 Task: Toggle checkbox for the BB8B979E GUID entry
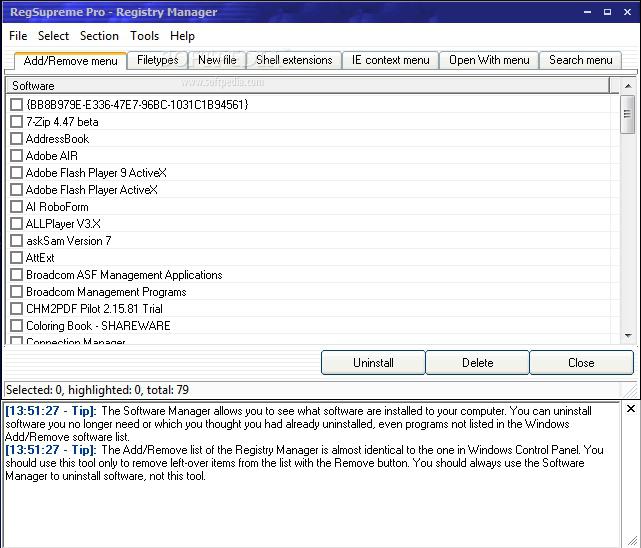tap(16, 105)
